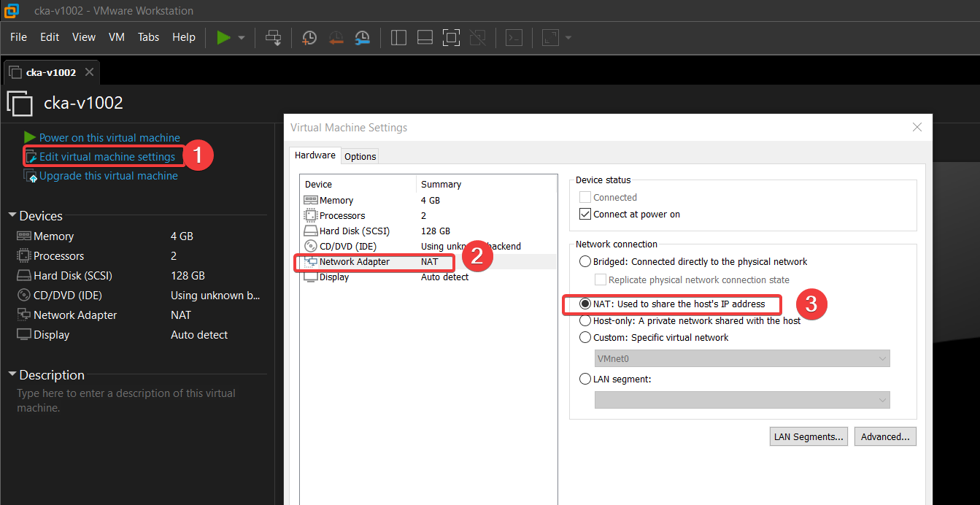Take a snapshot with the clock-plus icon
This screenshot has width=980, height=505.
tap(309, 37)
